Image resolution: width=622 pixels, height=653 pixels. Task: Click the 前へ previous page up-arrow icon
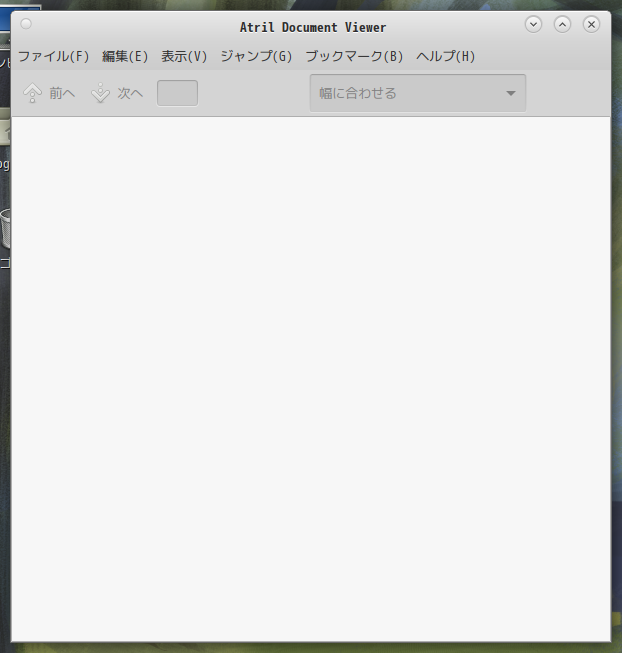(x=32, y=93)
